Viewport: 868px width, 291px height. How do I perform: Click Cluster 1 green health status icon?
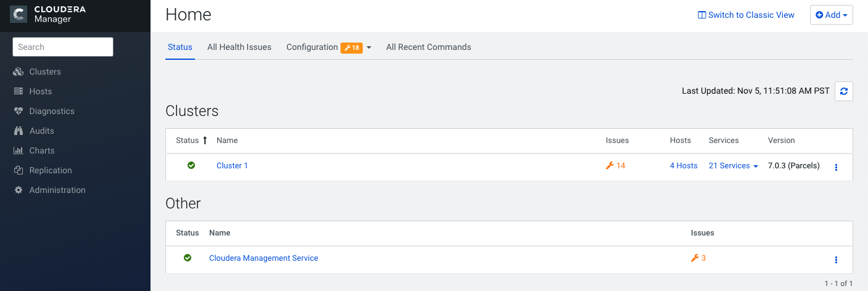tap(191, 165)
